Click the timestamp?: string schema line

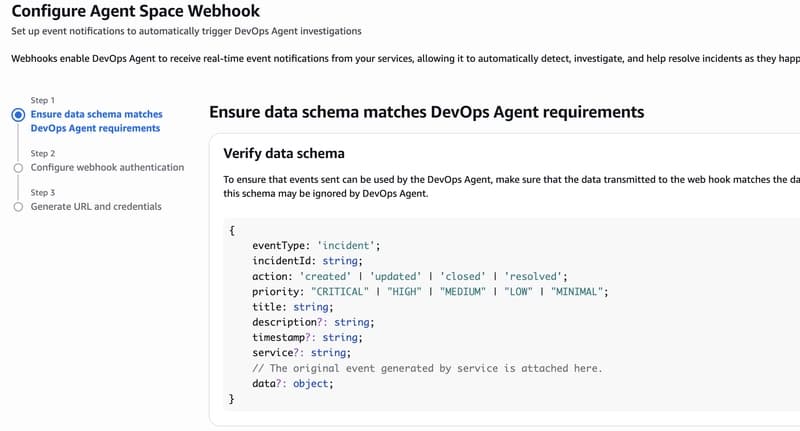click(307, 338)
